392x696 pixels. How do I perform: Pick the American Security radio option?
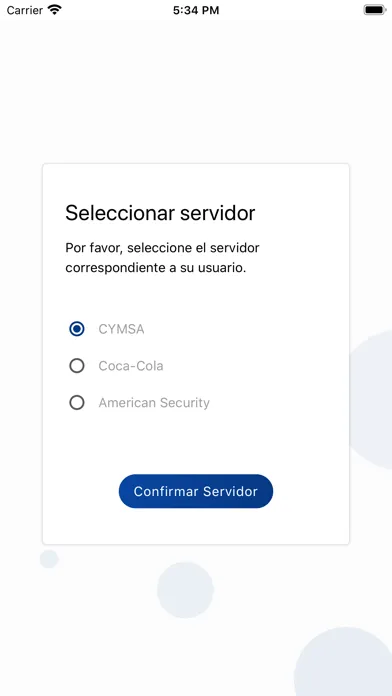[x=77, y=403]
